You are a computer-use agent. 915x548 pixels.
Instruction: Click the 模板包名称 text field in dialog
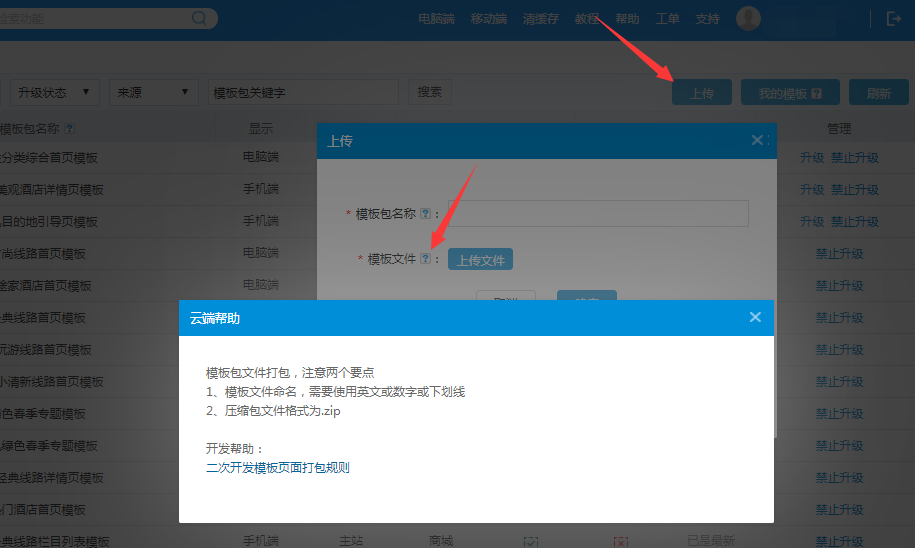pyautogui.click(x=598, y=214)
